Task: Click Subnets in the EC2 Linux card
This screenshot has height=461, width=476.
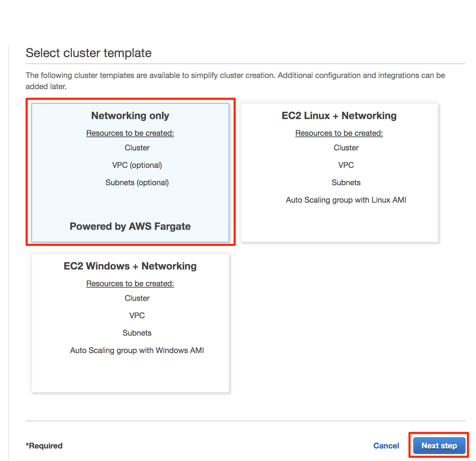Action: 346,182
